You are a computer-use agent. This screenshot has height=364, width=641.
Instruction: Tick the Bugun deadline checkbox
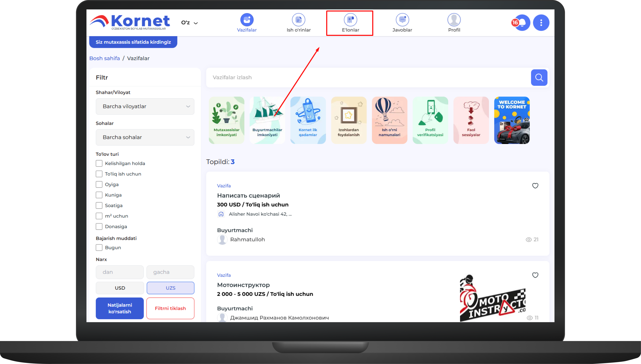click(99, 248)
